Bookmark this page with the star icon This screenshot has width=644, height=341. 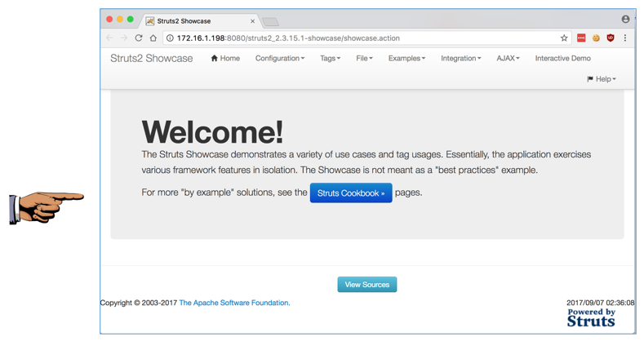[x=564, y=38]
